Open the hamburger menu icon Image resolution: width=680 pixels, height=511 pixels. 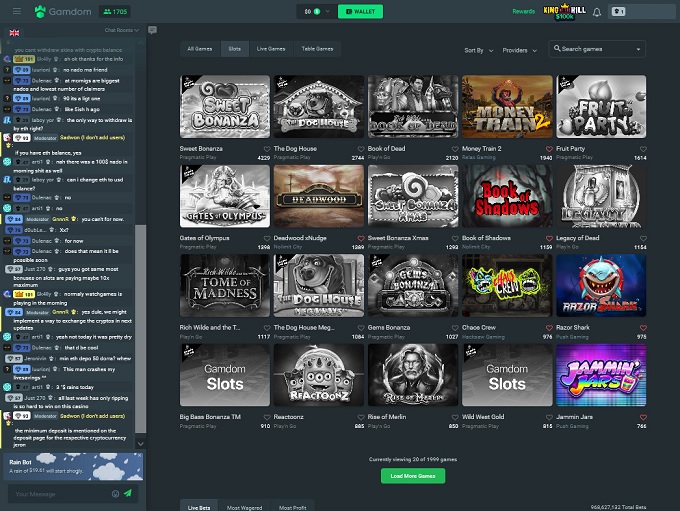[x=17, y=11]
